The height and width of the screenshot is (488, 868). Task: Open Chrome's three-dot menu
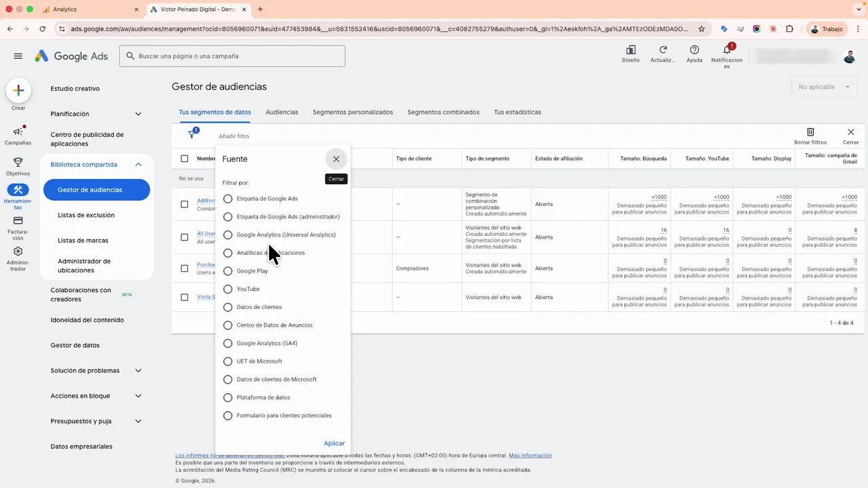(858, 29)
